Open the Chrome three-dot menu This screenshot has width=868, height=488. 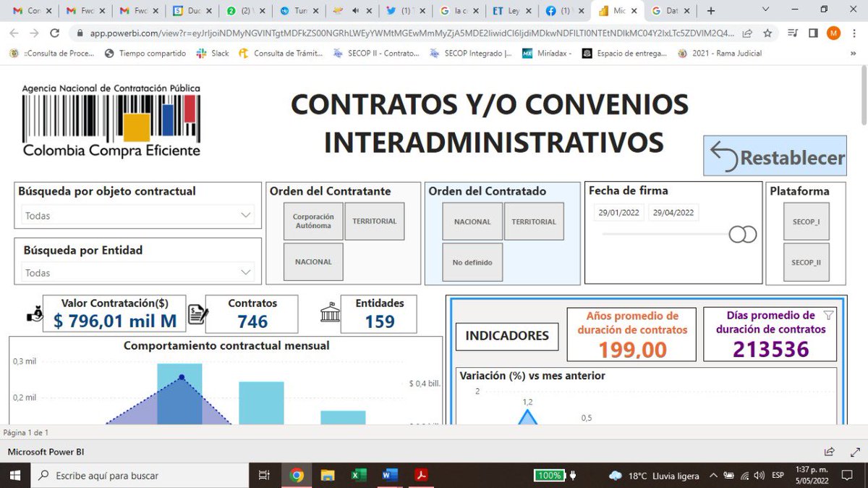tap(855, 33)
